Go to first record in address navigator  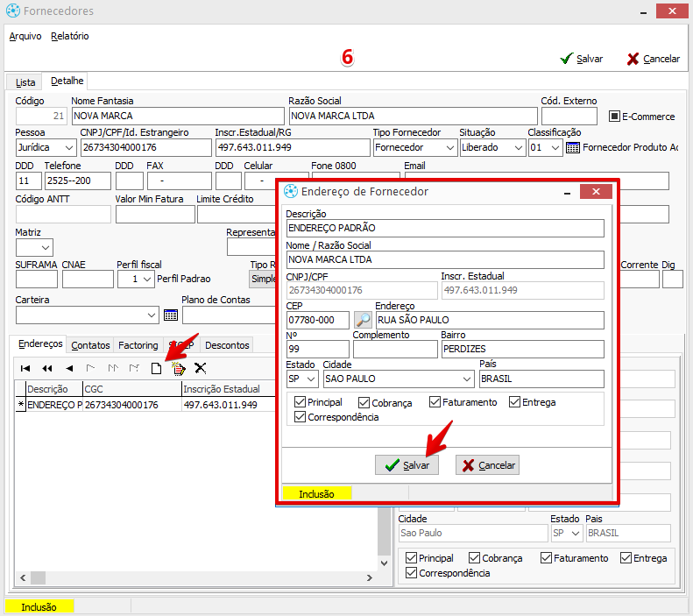coord(25,368)
